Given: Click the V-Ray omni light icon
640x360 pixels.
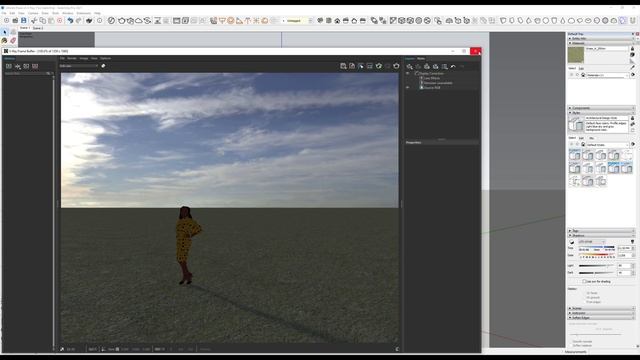Looking at the screenshot, I should 256,20.
